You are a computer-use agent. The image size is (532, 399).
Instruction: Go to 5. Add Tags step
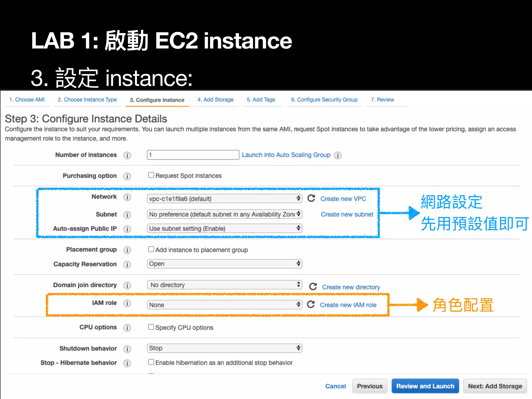261,100
